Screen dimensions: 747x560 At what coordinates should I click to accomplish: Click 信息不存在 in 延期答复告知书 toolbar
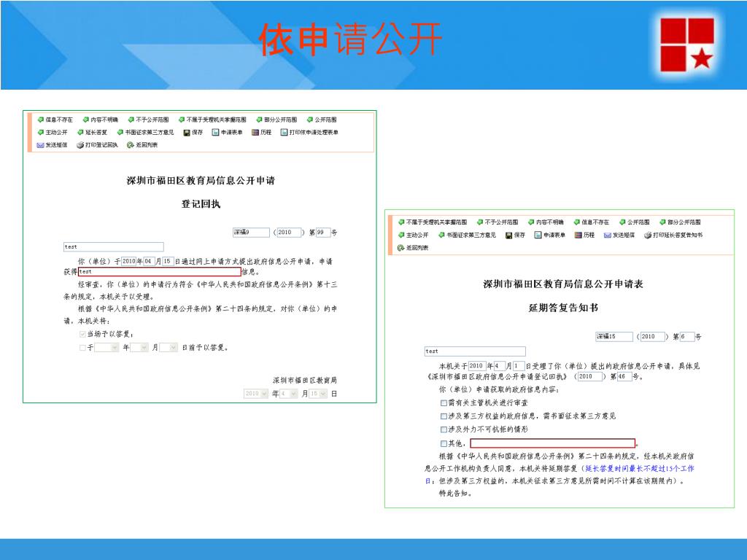pos(591,222)
